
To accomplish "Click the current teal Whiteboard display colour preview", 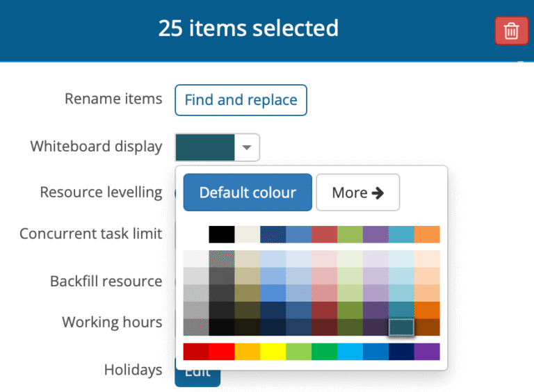I will click(x=205, y=147).
